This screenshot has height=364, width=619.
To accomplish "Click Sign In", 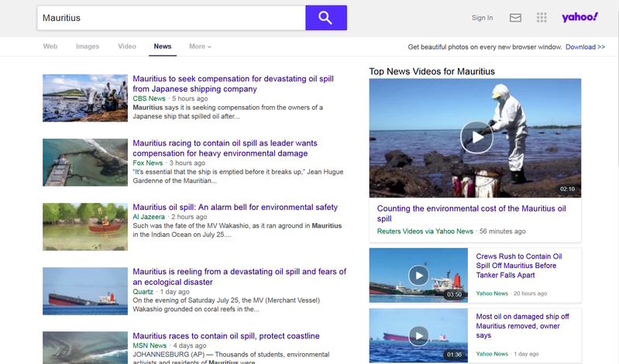I will click(x=482, y=18).
